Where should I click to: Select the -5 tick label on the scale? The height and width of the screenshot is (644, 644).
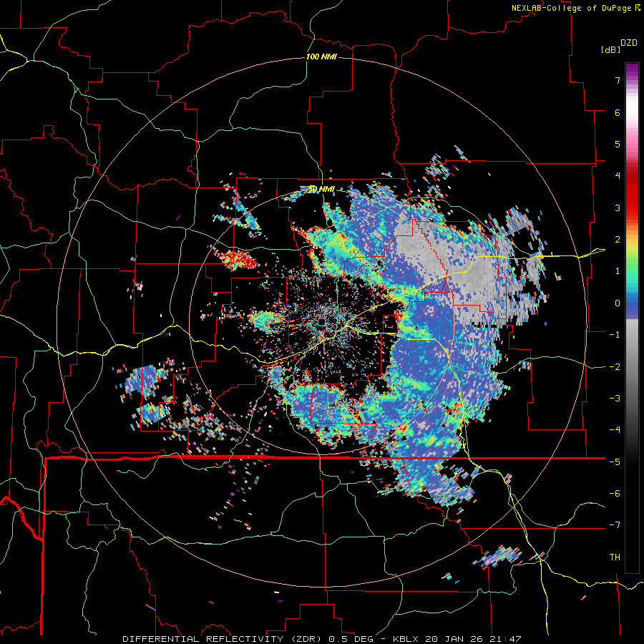click(615, 462)
